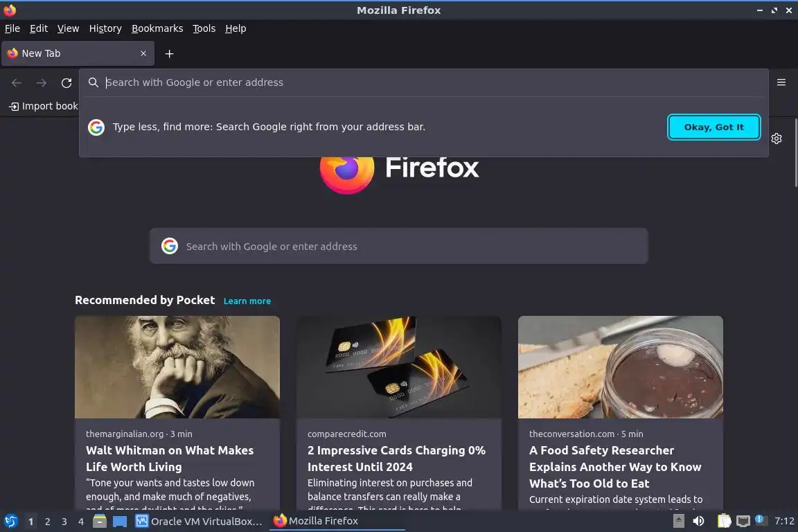This screenshot has width=798, height=532.
Task: Click the address bar magnifier icon
Action: (x=93, y=82)
